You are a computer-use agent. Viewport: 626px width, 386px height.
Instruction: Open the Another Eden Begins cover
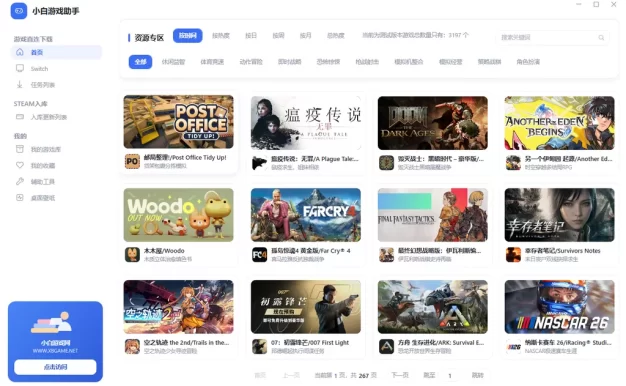(x=560, y=123)
